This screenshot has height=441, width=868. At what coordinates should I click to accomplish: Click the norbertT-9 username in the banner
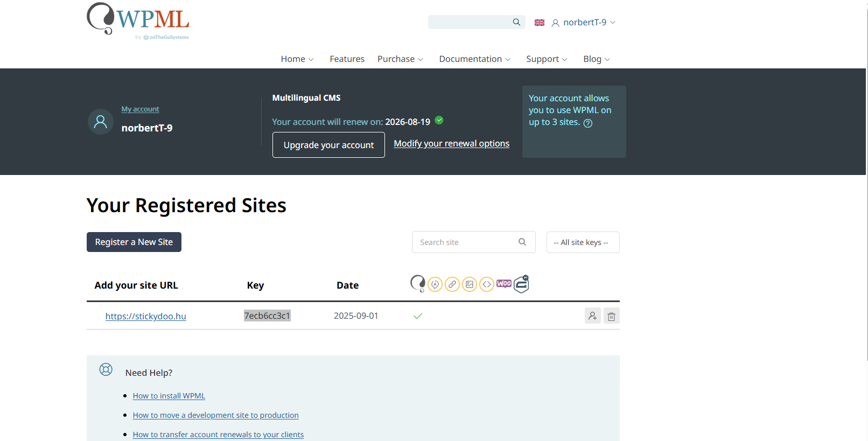click(x=147, y=128)
